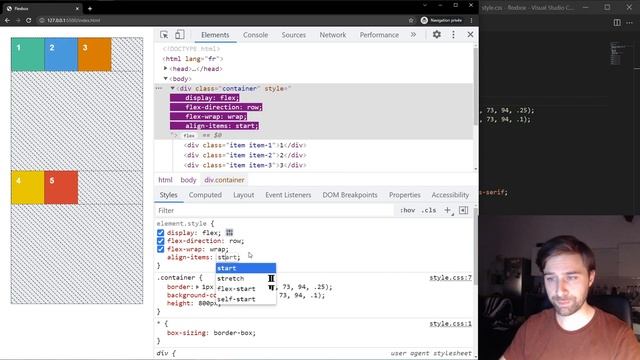Click the split editor icon in Visual Studio Code
Screen dimensions: 640x360
click(x=617, y=22)
